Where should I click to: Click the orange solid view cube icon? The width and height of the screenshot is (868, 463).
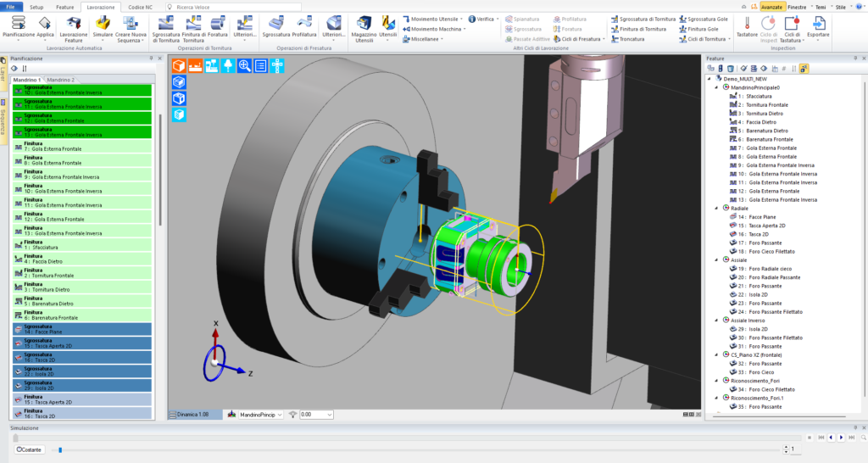pos(179,66)
